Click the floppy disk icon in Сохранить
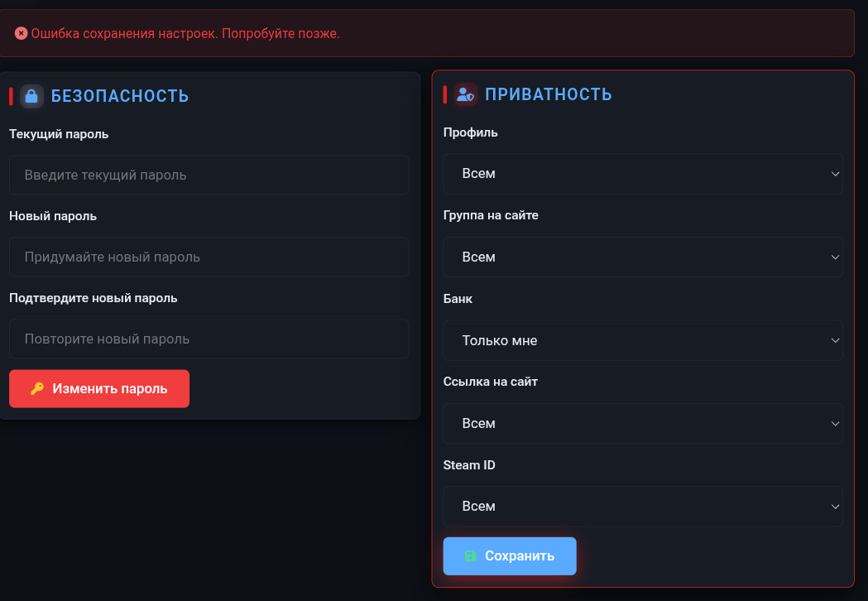The height and width of the screenshot is (601, 868). click(470, 555)
